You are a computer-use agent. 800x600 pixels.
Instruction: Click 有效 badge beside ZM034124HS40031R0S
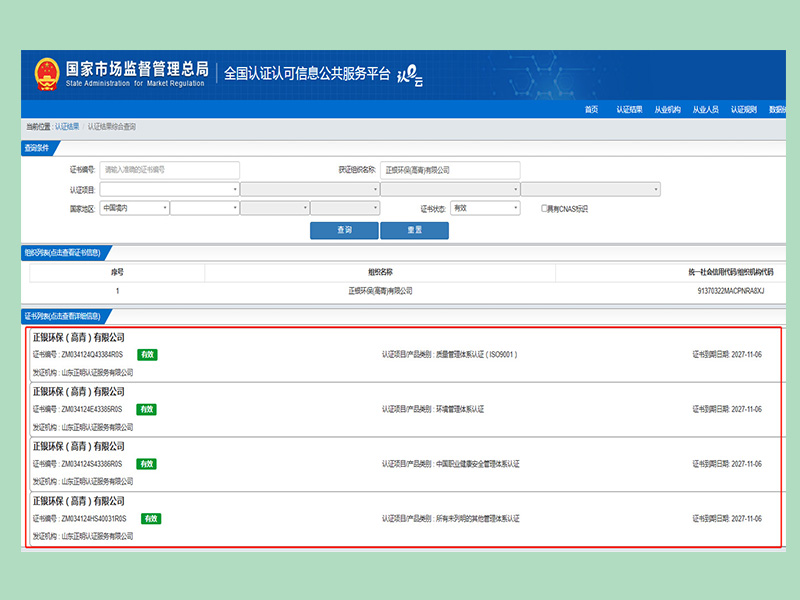point(151,519)
